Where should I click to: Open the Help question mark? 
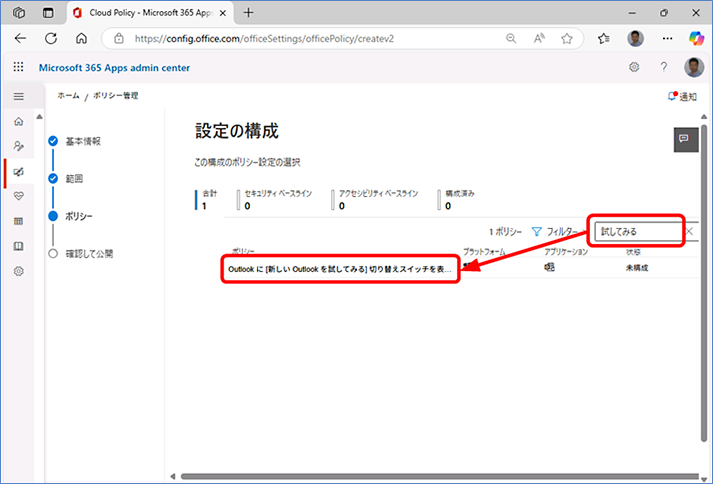point(664,67)
